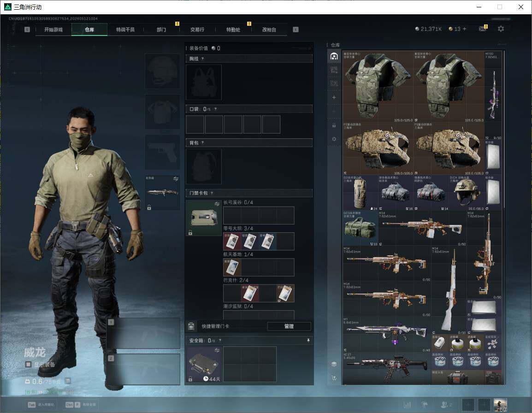Select the green GS tactical bag
The width and height of the screenshot is (532, 413).
pyautogui.click(x=361, y=228)
